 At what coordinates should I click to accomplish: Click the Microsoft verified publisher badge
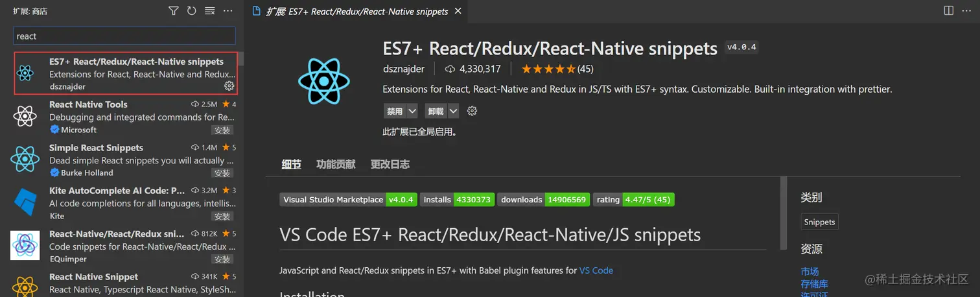tap(54, 130)
